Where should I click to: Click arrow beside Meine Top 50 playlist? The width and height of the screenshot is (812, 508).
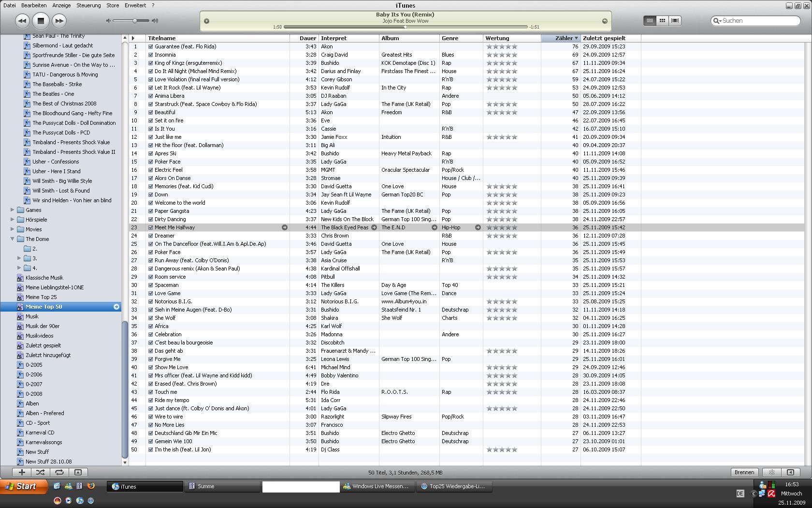click(116, 307)
